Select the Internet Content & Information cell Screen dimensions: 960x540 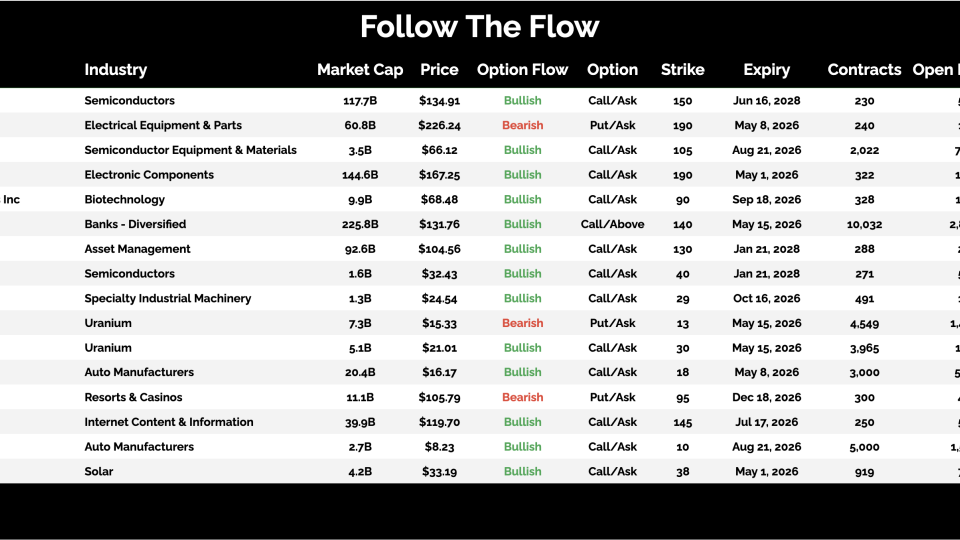[x=169, y=422]
